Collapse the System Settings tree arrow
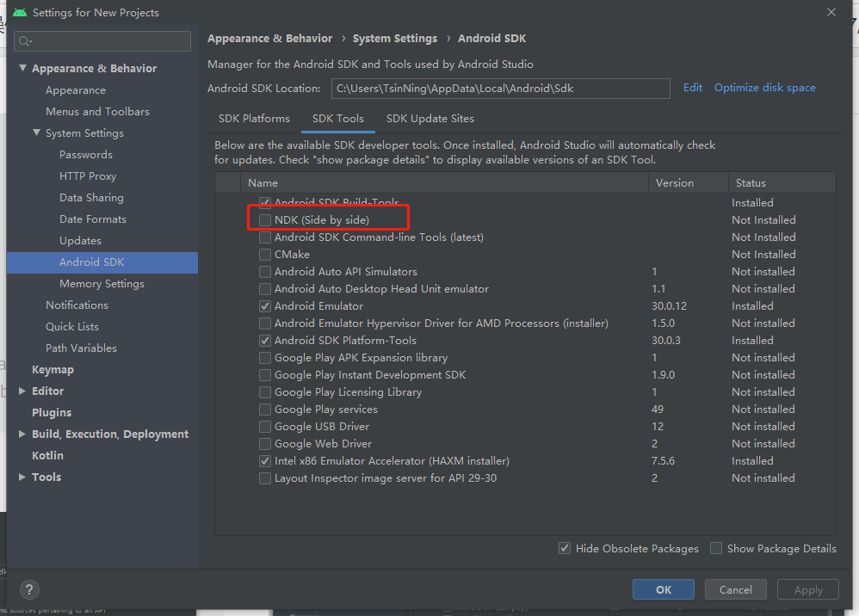859x616 pixels. [36, 132]
